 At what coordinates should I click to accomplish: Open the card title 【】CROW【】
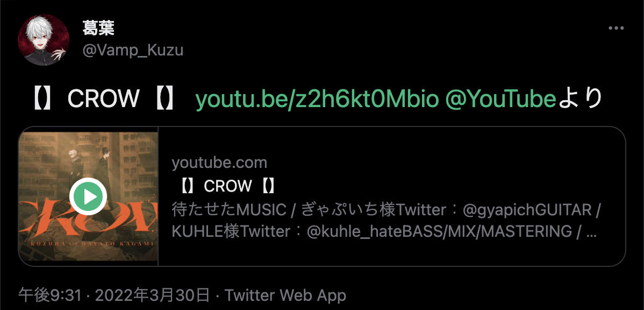[227, 187]
